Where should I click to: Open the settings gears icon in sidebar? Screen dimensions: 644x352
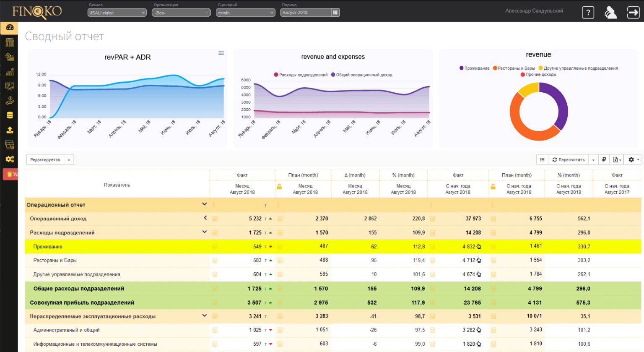10,159
